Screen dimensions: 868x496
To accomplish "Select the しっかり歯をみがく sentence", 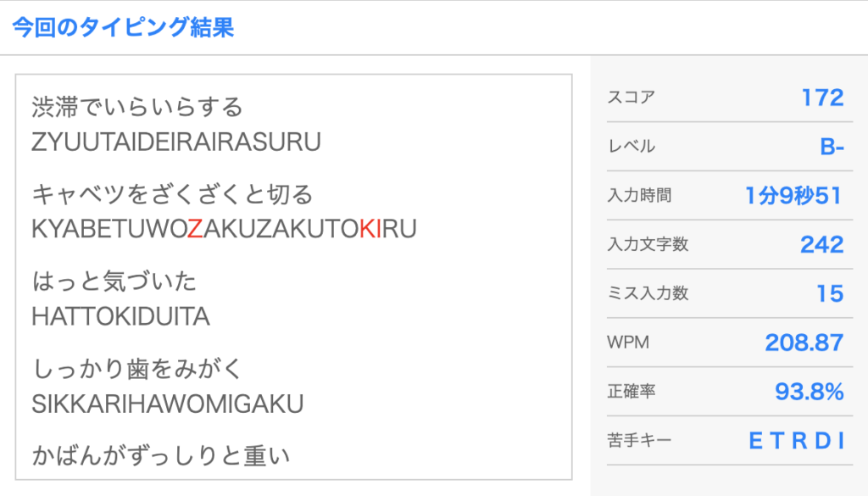I will point(137,369).
